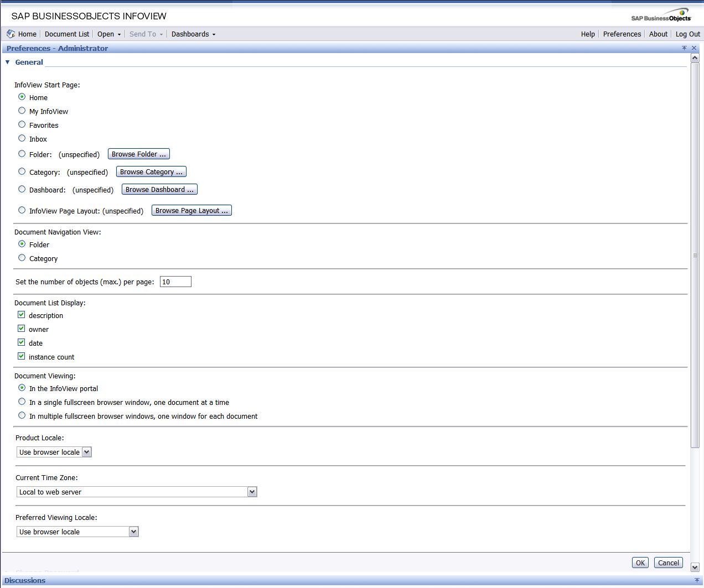Open the Product Locale dropdown

point(54,452)
